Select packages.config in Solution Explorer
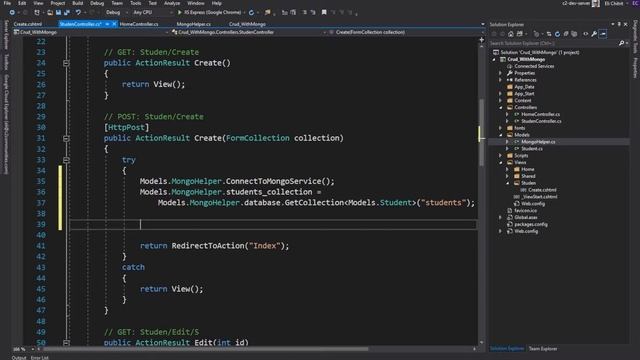640x360 pixels. pos(531,224)
